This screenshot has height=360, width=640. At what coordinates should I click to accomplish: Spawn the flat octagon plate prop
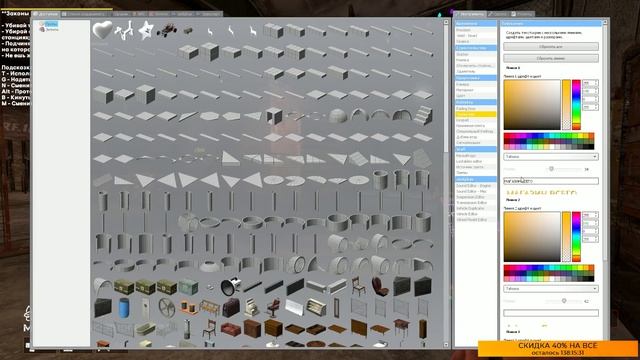tap(209, 116)
